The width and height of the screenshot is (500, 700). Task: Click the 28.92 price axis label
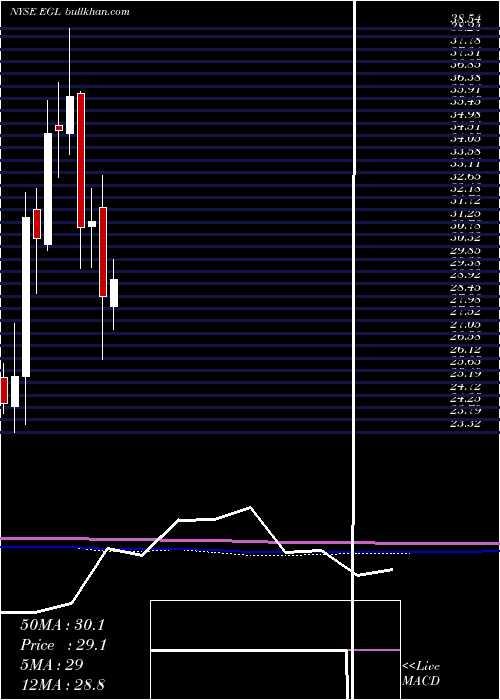click(466, 275)
